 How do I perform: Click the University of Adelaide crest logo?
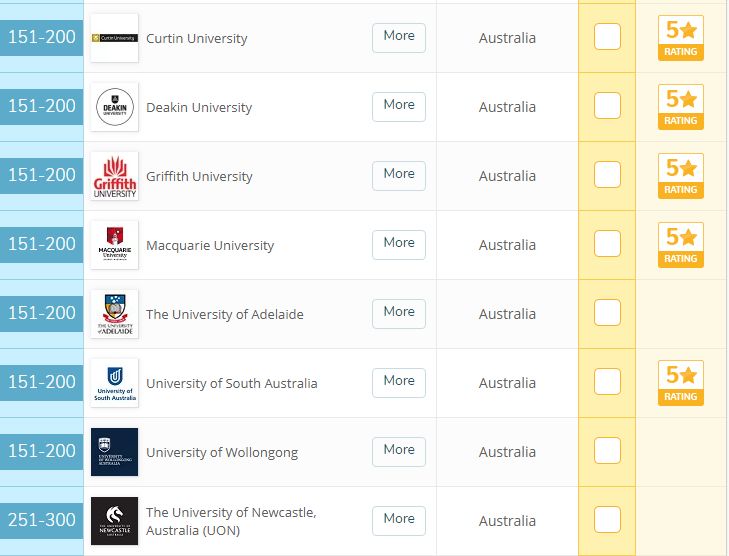coord(114,314)
